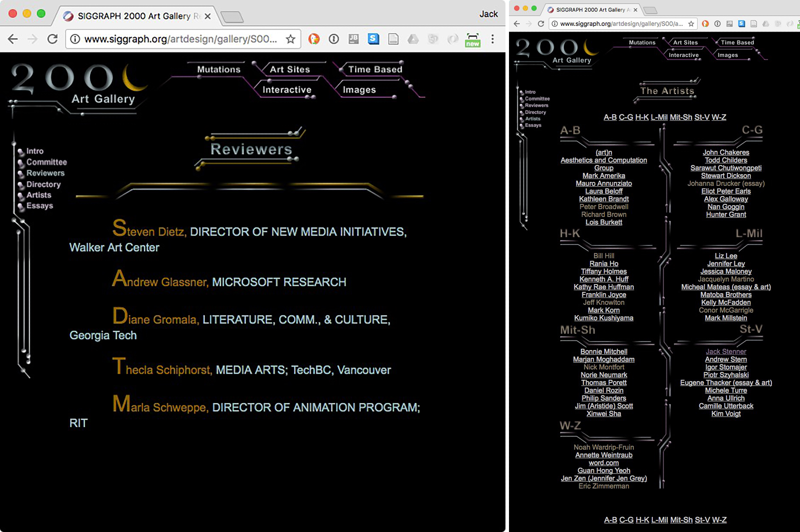Click the site info icon in right address bar
This screenshot has width=800, height=532.
[554, 24]
